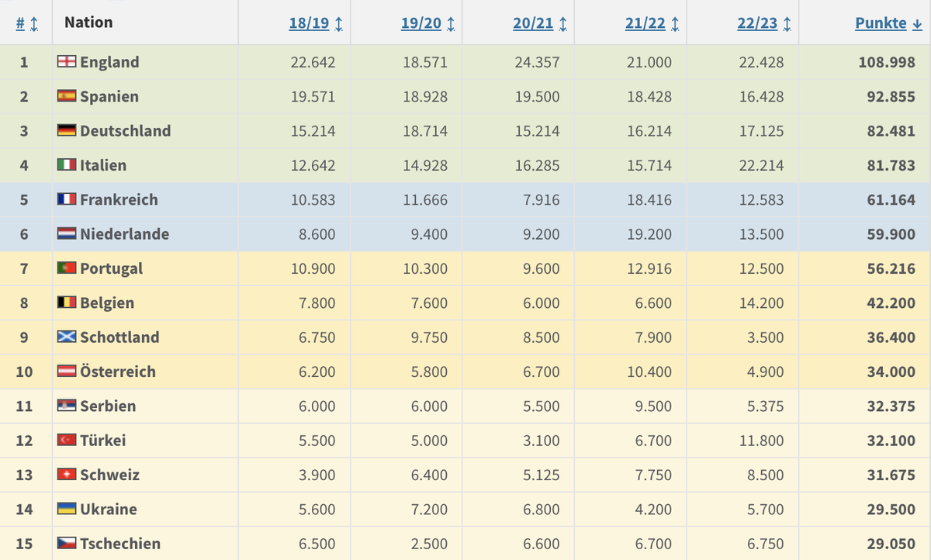Sort by the 22/23 season header
This screenshot has height=560, width=931.
pos(764,23)
